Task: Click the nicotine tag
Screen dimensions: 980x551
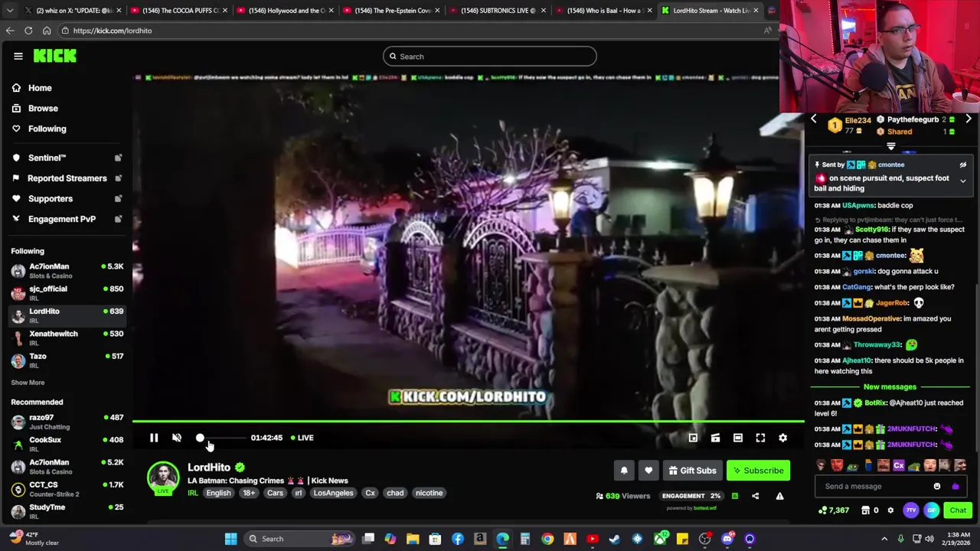Action: (429, 493)
